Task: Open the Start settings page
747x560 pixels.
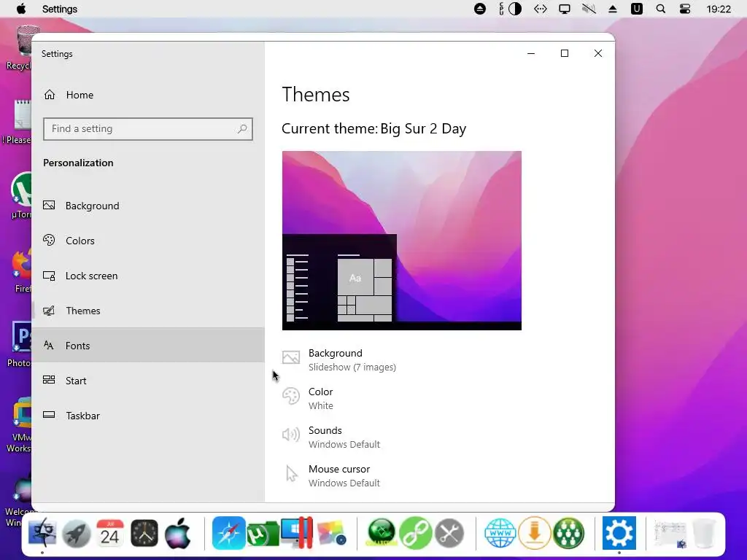Action: [148, 381]
